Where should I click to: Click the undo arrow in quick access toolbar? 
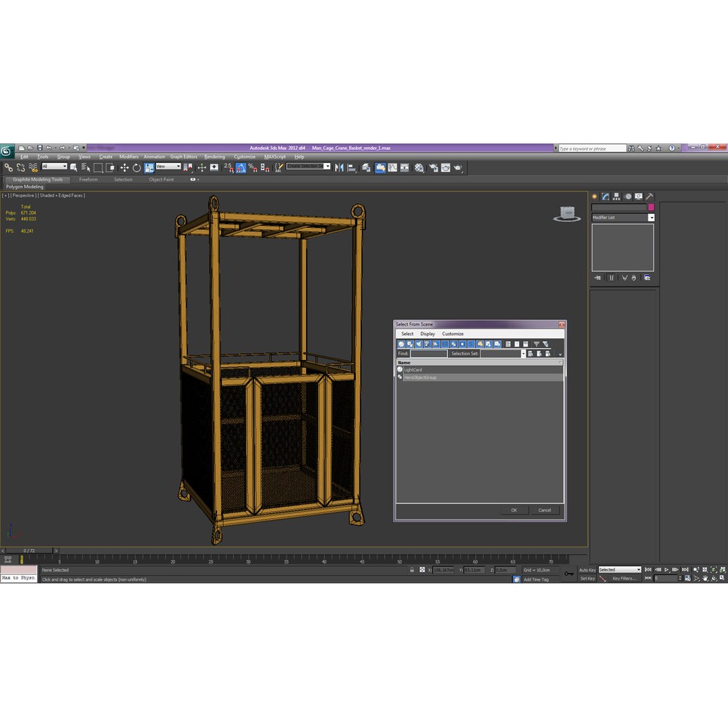tap(49, 148)
